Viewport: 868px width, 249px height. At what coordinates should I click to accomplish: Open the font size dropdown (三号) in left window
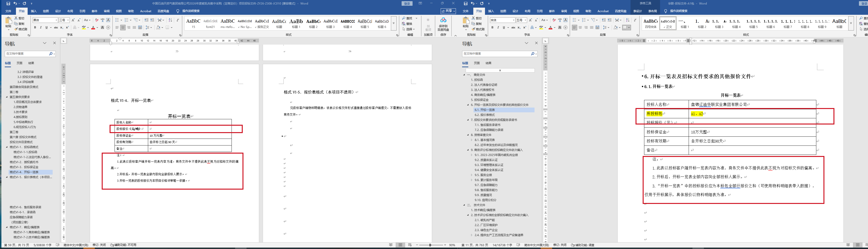[68, 20]
